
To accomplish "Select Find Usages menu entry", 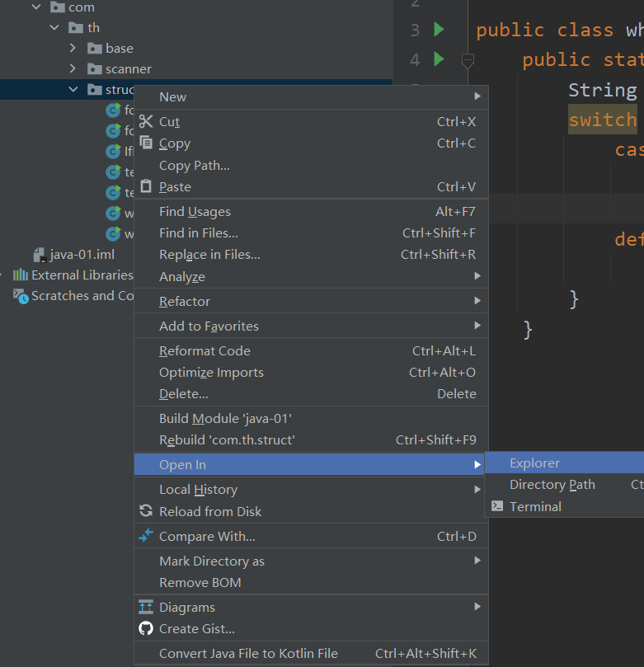I will (311, 211).
